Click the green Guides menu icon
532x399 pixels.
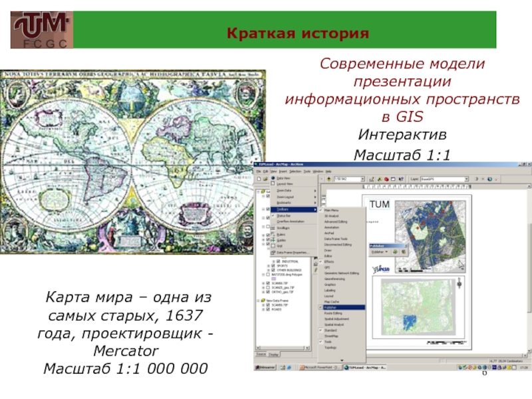[x=273, y=240]
